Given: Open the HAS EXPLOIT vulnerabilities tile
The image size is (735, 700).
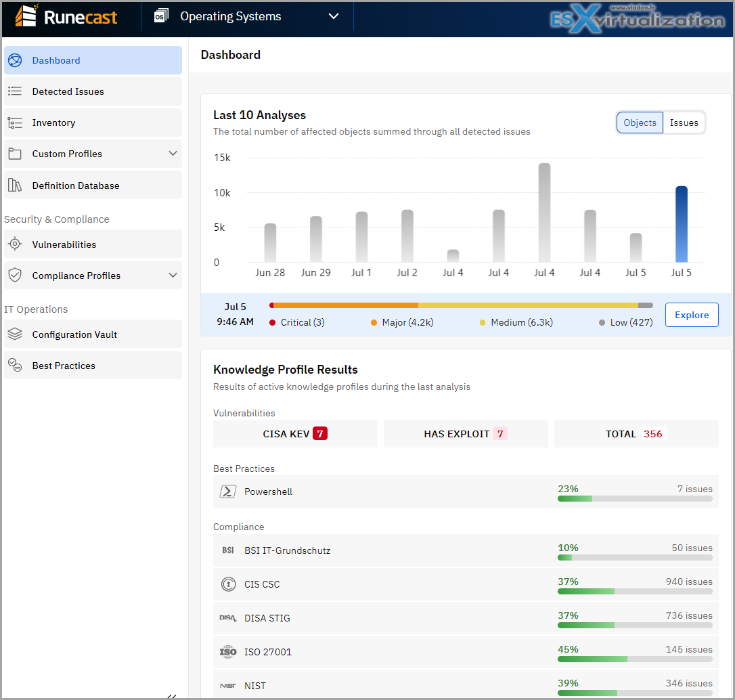Looking at the screenshot, I should [466, 434].
